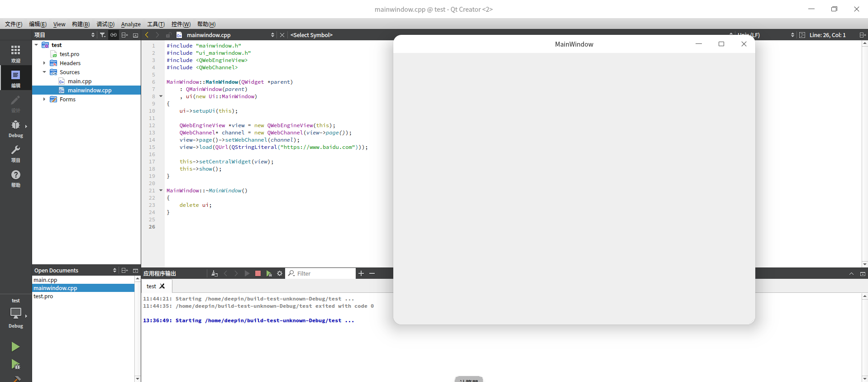The height and width of the screenshot is (382, 868).
Task: Open the project tree filter options
Action: tap(103, 35)
